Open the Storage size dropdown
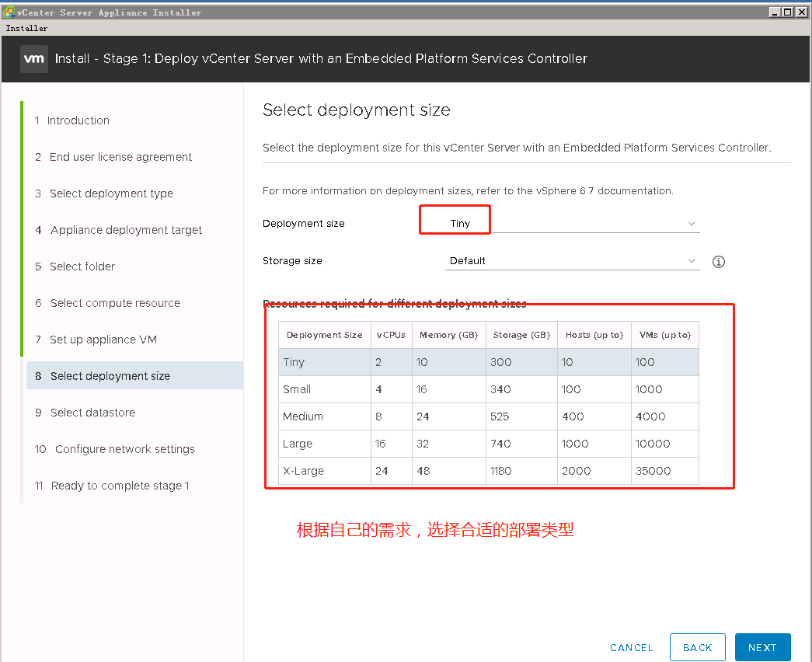Viewport: 812px width, 662px height. coord(572,260)
